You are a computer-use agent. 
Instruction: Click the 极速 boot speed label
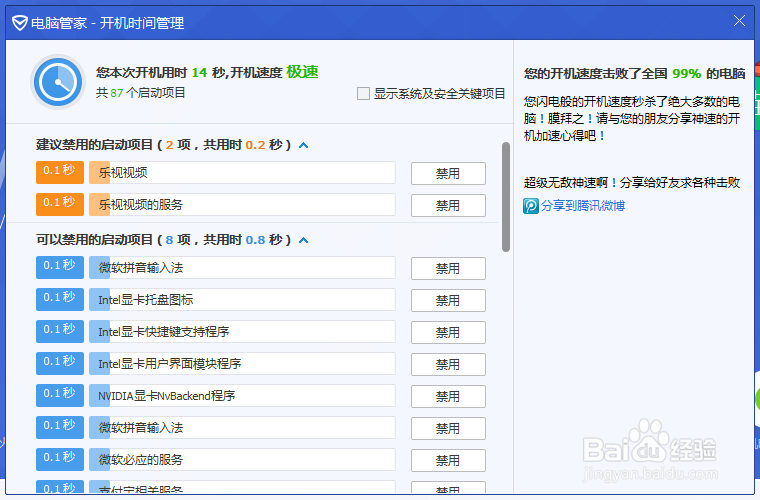coord(302,72)
